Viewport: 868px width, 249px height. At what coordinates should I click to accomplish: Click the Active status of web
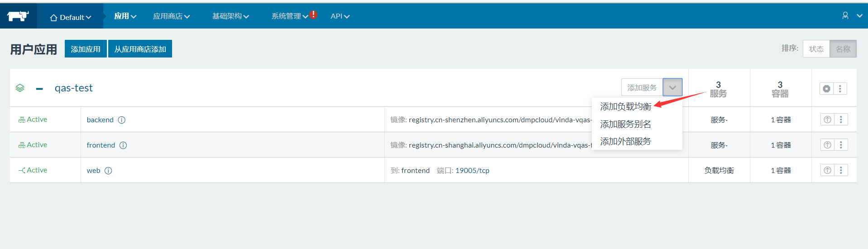point(33,170)
